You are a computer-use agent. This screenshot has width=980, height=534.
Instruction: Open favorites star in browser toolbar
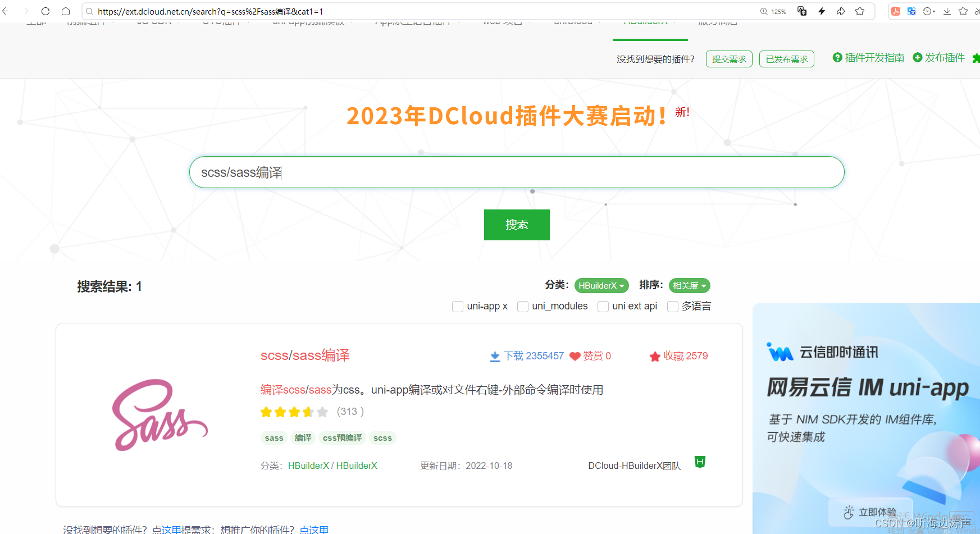pos(963,11)
